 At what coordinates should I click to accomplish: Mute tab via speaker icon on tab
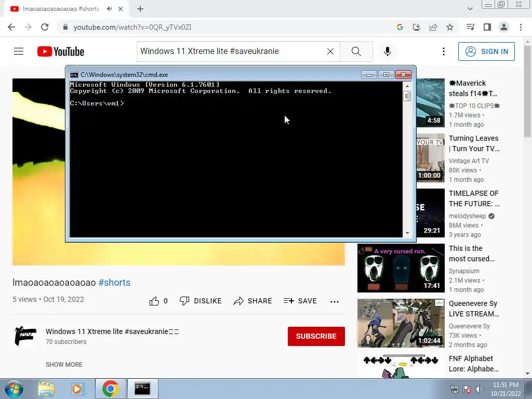point(109,9)
